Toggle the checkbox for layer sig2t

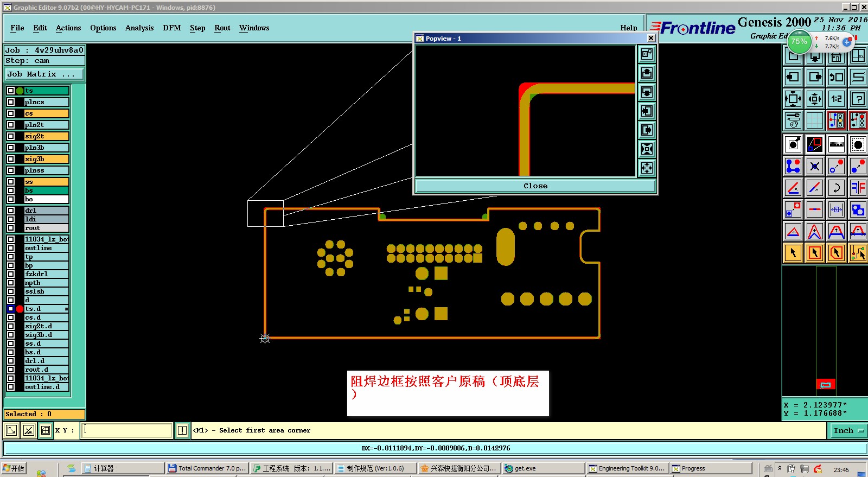[x=11, y=136]
